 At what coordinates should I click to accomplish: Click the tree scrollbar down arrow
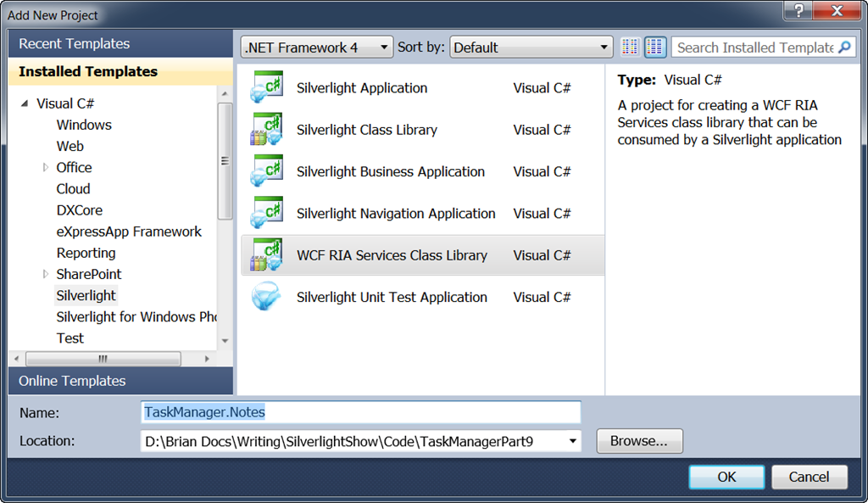225,341
